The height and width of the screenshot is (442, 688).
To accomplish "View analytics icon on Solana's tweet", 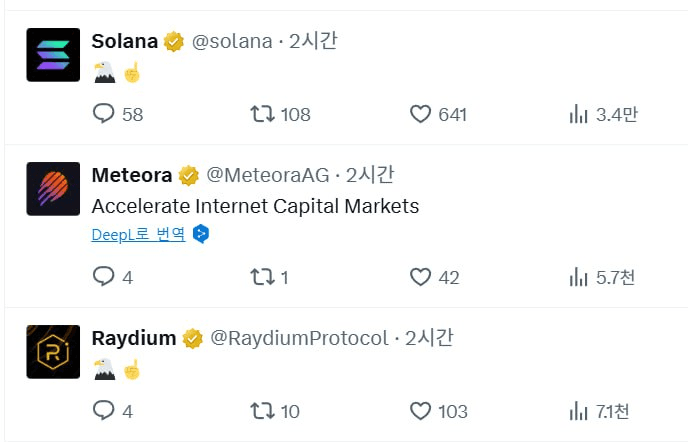I will tap(578, 114).
